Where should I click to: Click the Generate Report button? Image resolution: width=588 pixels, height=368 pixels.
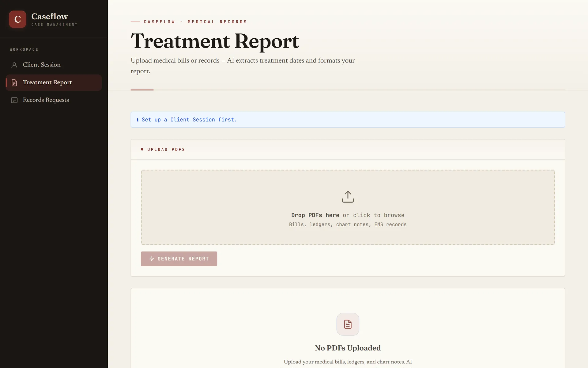179,259
